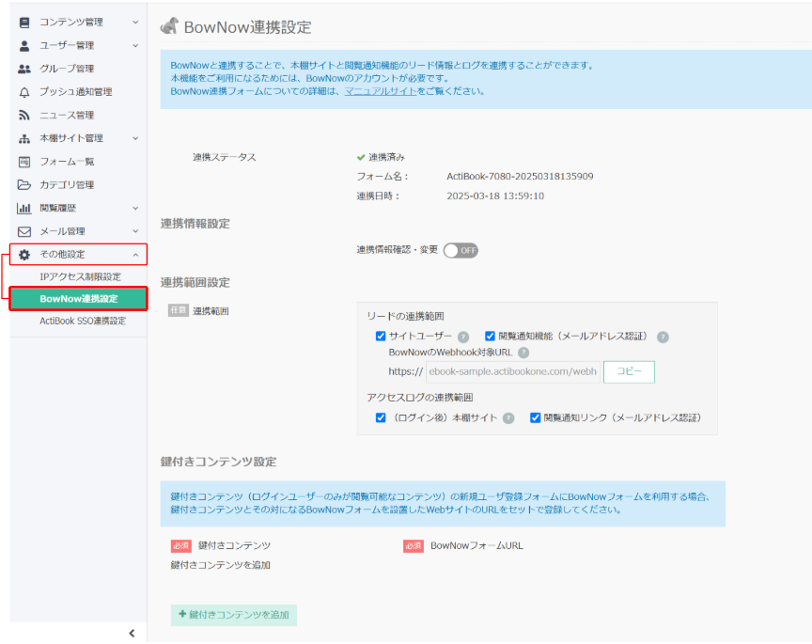Click the 連携範囲設定 heading

(x=195, y=283)
